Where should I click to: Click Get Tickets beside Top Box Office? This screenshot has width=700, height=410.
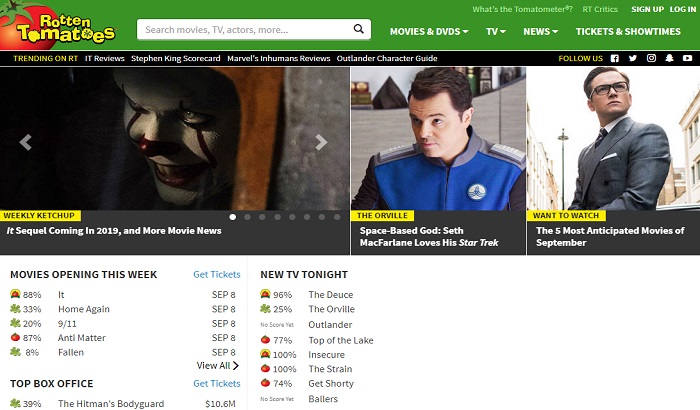click(217, 383)
